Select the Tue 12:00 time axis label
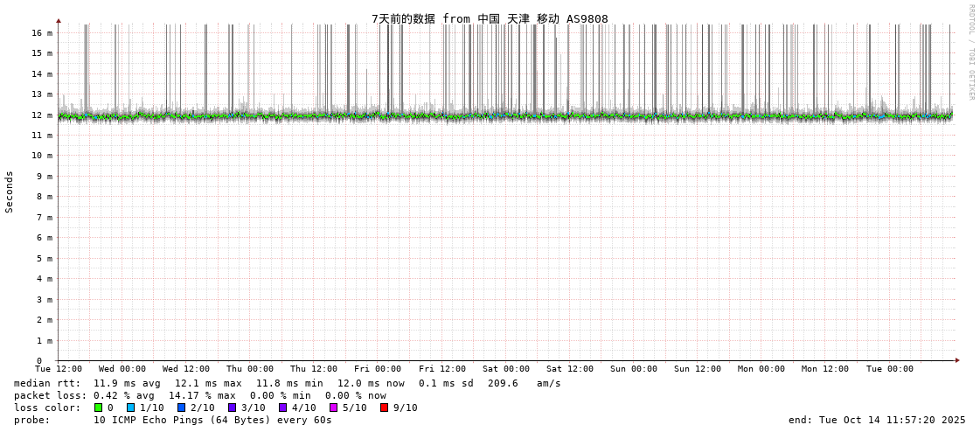980x432 pixels. tap(59, 369)
